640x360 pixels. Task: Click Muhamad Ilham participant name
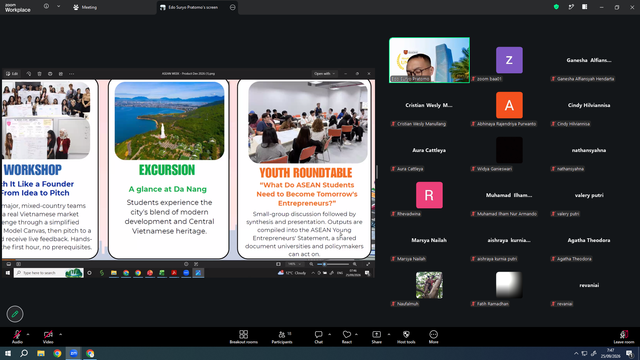509,195
